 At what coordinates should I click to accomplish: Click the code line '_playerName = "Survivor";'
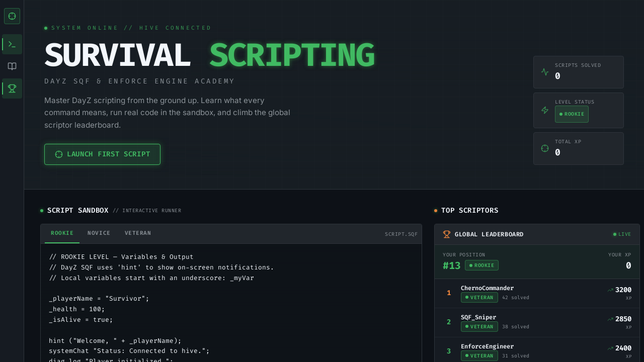tap(99, 299)
